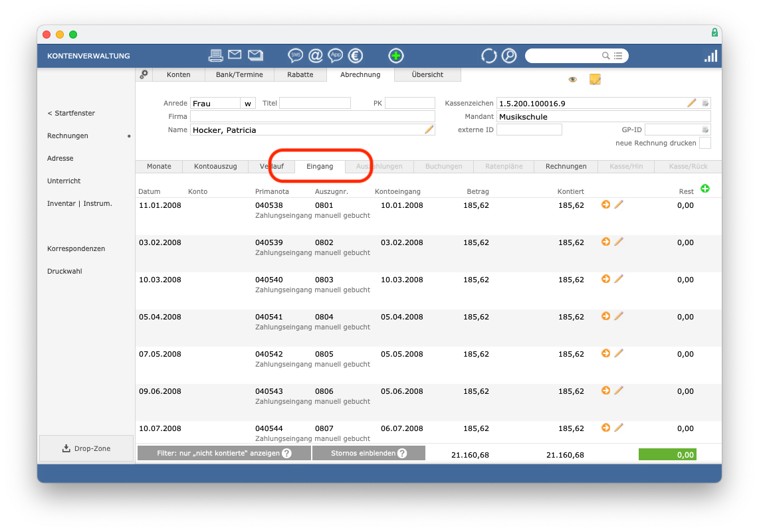The height and width of the screenshot is (532, 759).
Task: Open the yellow sticky note icon
Action: 595,79
